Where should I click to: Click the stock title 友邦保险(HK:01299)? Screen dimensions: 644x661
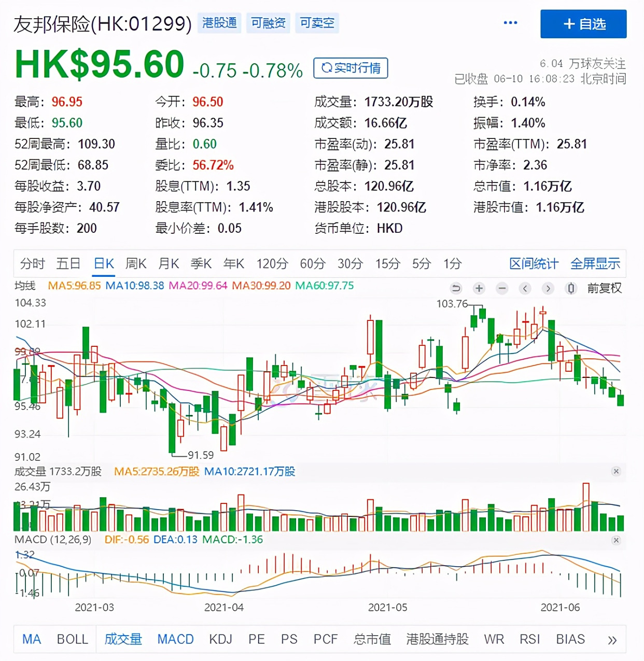coord(103,24)
